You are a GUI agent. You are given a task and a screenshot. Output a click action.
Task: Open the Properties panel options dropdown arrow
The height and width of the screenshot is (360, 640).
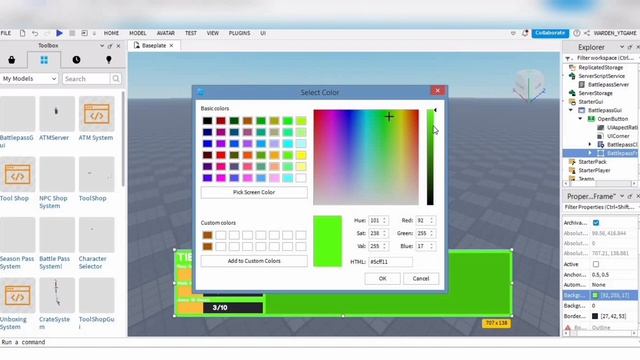pos(622,196)
